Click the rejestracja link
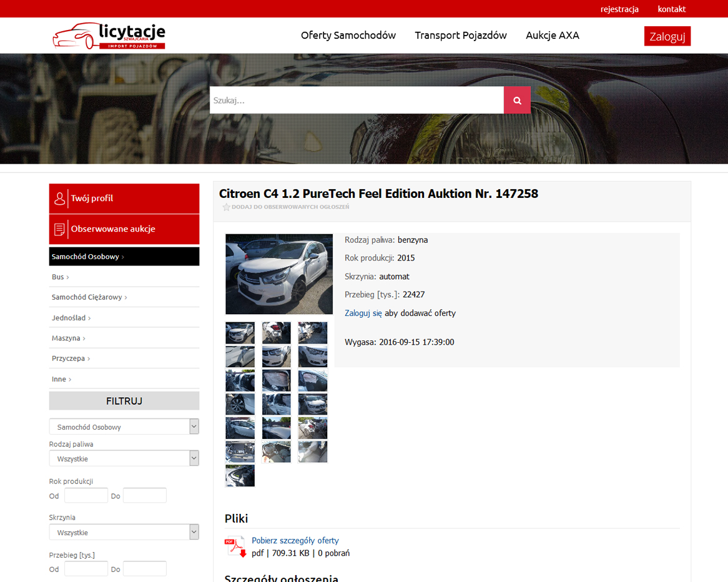 (x=619, y=9)
